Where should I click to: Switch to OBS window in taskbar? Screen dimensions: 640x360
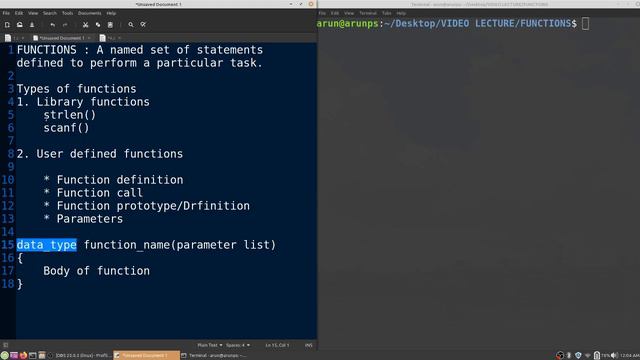(80, 356)
